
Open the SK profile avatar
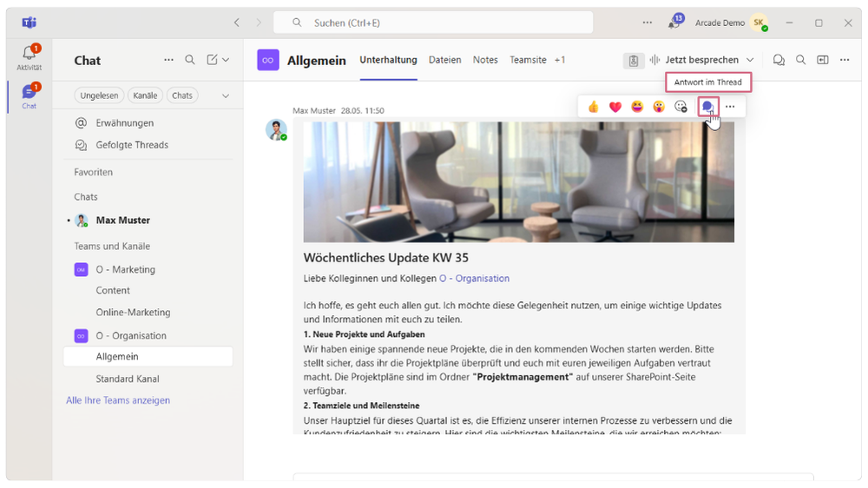point(759,23)
